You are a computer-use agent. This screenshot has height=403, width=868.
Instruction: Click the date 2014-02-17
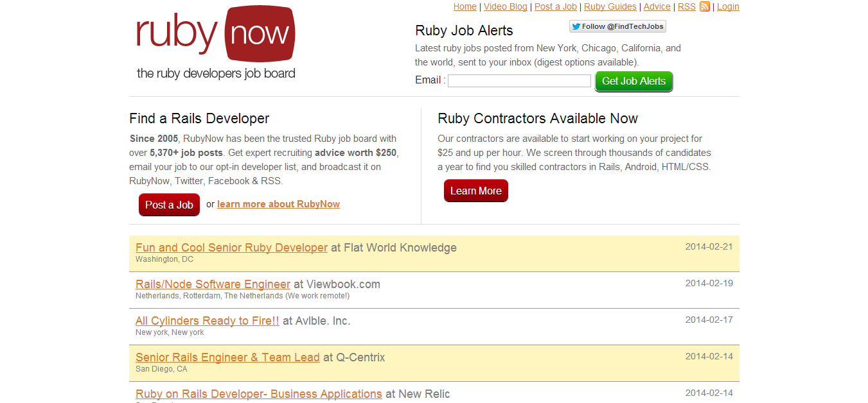coord(709,320)
